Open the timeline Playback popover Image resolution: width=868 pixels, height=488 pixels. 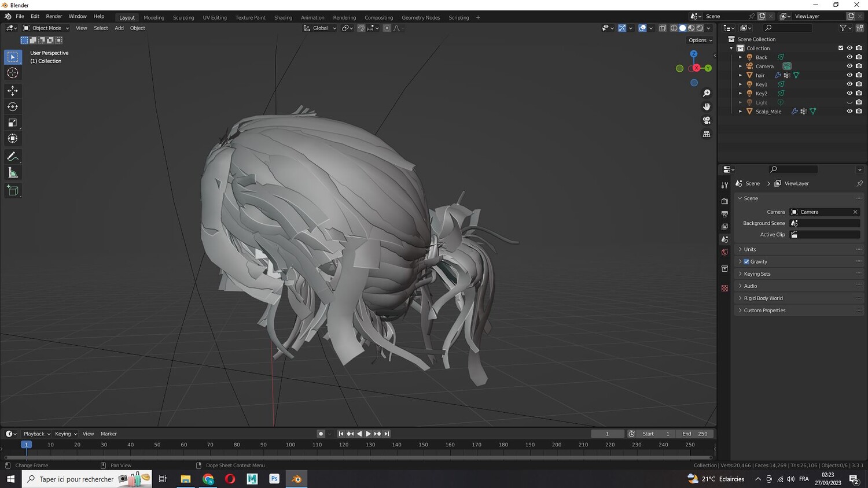point(37,434)
